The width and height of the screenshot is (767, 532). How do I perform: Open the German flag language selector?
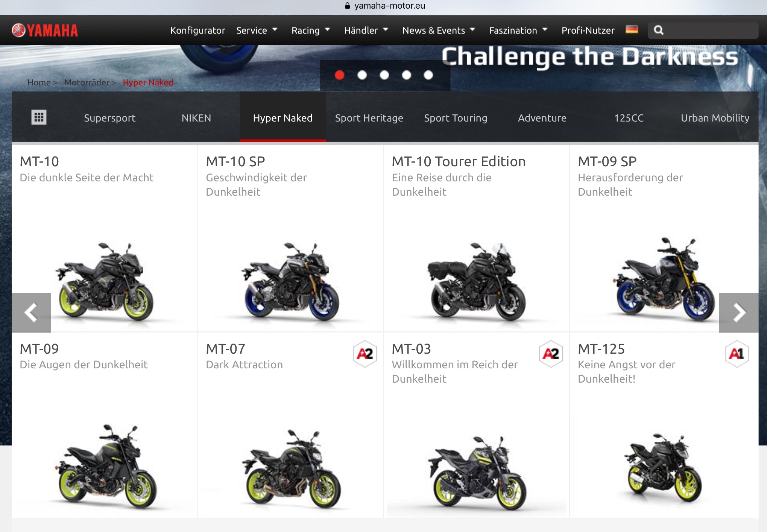(632, 29)
